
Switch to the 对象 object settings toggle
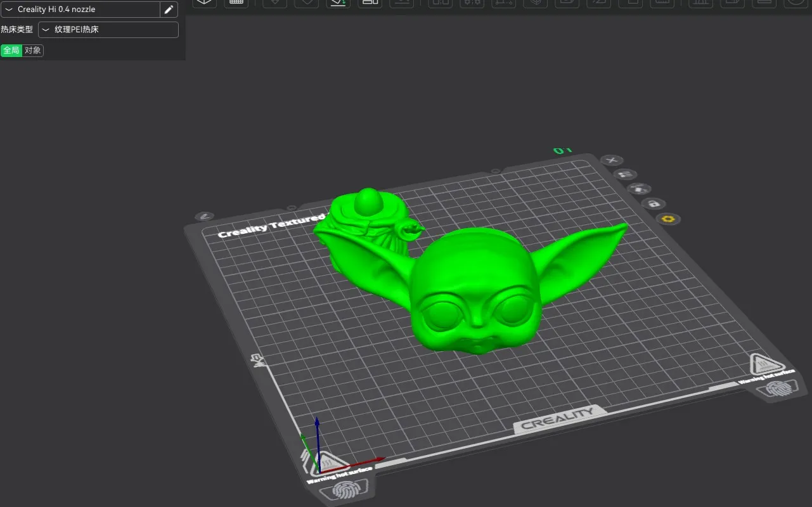point(33,51)
